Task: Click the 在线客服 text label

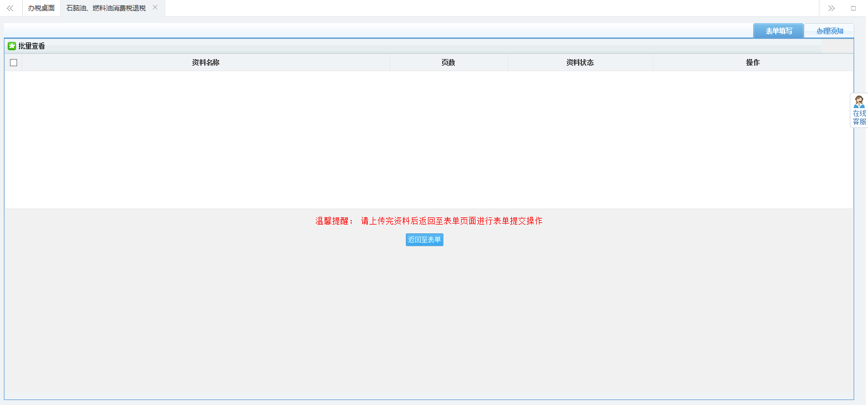Action: coord(859,118)
